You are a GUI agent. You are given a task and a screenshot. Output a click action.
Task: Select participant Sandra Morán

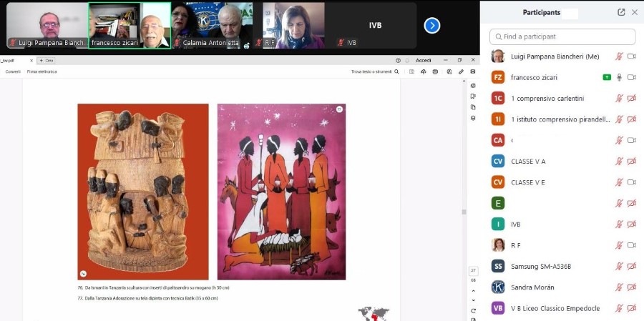(562, 287)
